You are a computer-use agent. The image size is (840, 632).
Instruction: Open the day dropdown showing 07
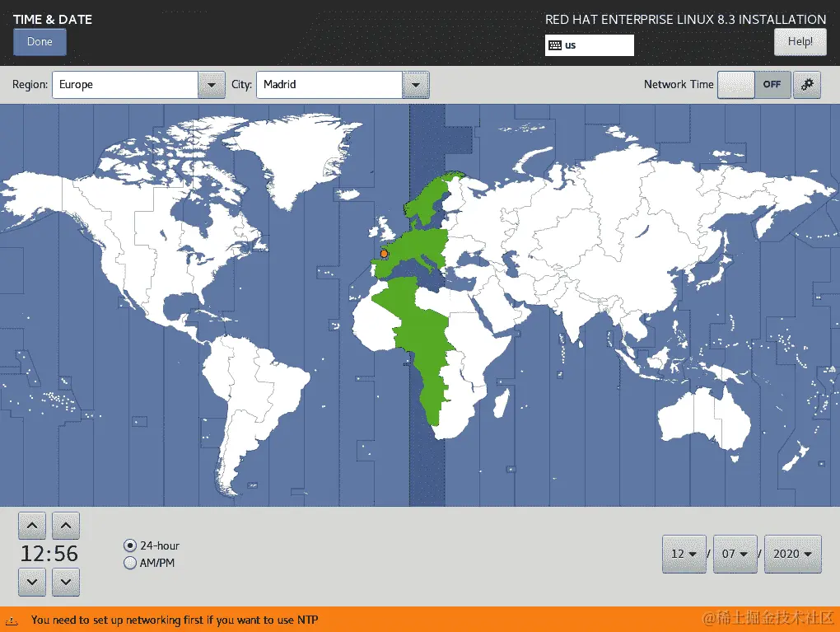pos(735,554)
